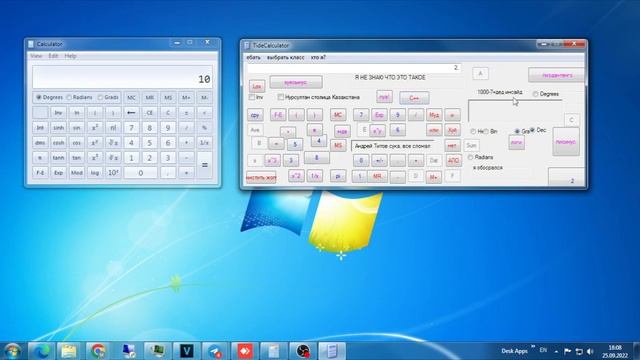Screen dimensions: 640x360
Task: Click the equals key in Calculator
Action: point(204,165)
